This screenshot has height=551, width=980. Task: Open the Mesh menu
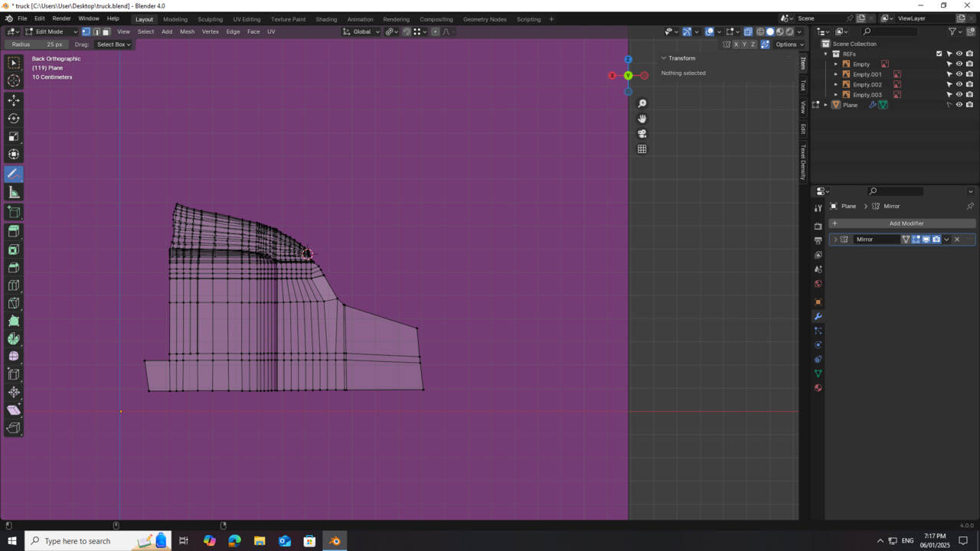tap(187, 31)
